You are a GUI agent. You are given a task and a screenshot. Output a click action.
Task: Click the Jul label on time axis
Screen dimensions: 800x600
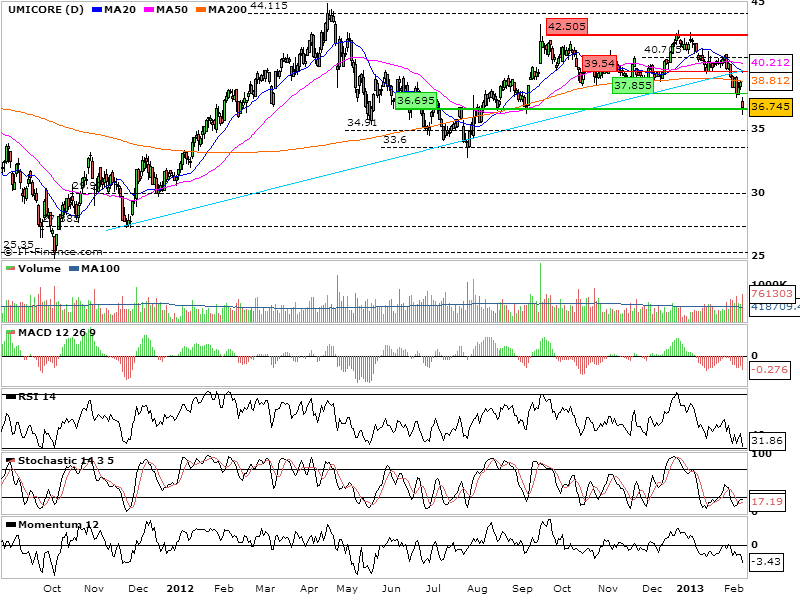tap(433, 589)
